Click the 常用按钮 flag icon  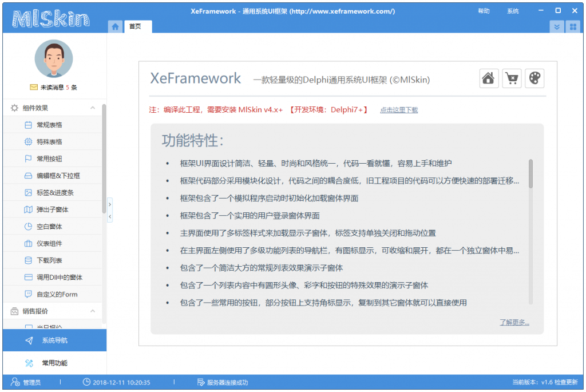pos(28,159)
